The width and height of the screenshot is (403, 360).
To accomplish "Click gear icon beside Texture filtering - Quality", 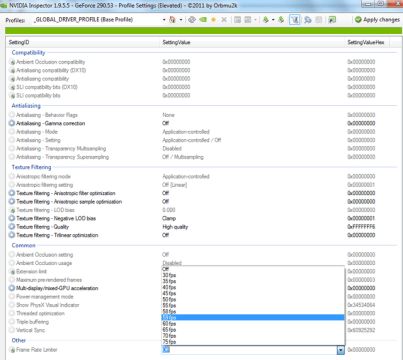I will (12, 227).
